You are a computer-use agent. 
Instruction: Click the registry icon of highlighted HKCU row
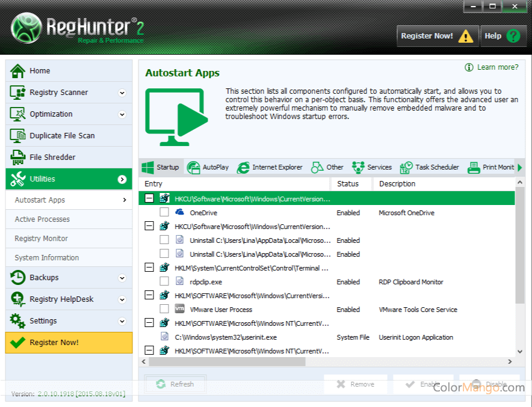(x=164, y=198)
